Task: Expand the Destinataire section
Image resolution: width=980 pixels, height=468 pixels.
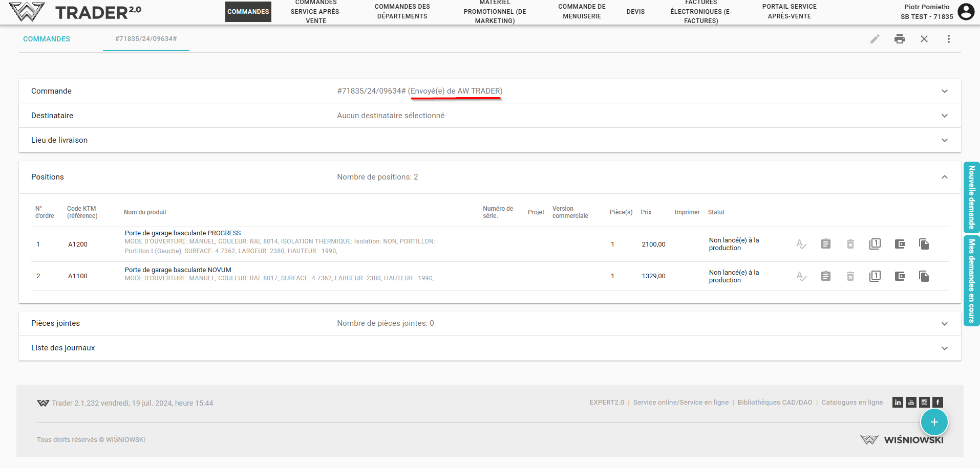Action: pyautogui.click(x=944, y=116)
